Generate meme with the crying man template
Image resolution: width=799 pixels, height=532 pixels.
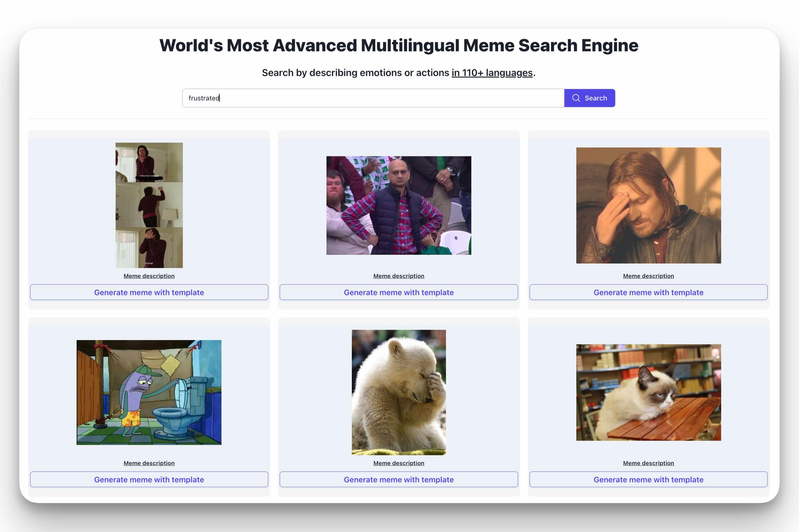tap(149, 292)
